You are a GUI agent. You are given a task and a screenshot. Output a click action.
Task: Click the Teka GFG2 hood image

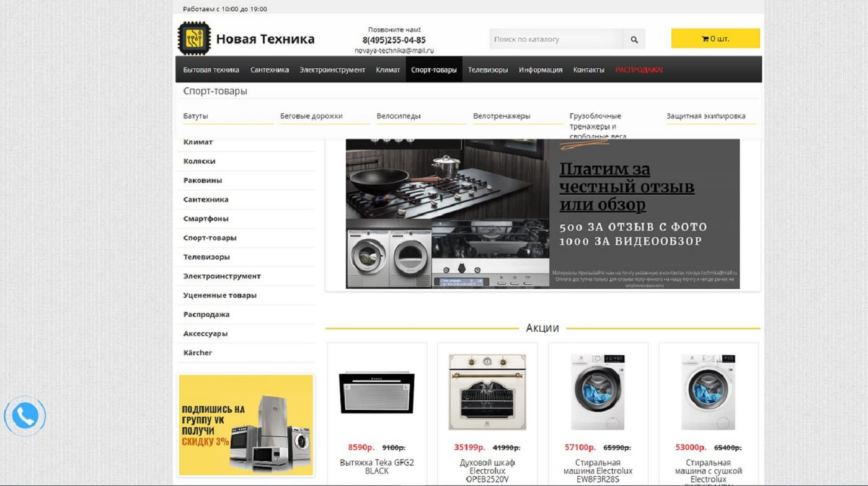click(377, 392)
